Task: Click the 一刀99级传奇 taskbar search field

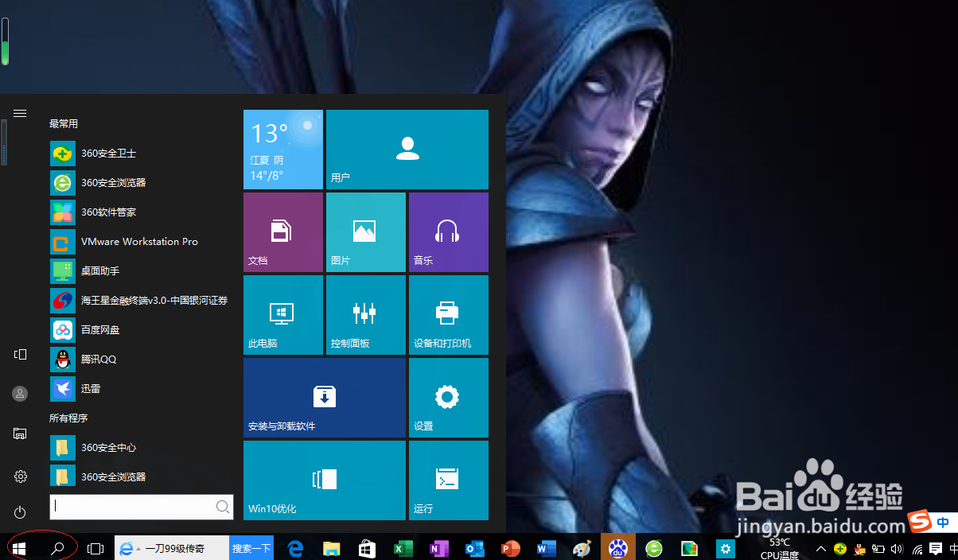Action: [x=173, y=548]
